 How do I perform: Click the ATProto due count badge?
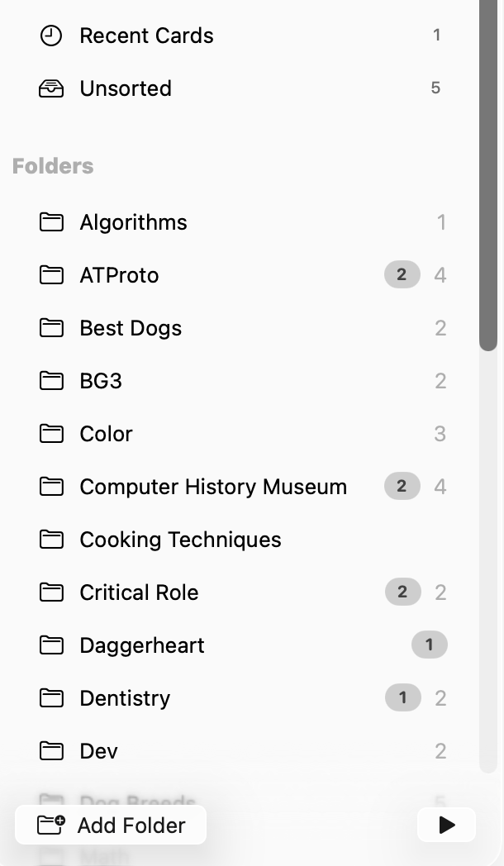pyautogui.click(x=402, y=275)
